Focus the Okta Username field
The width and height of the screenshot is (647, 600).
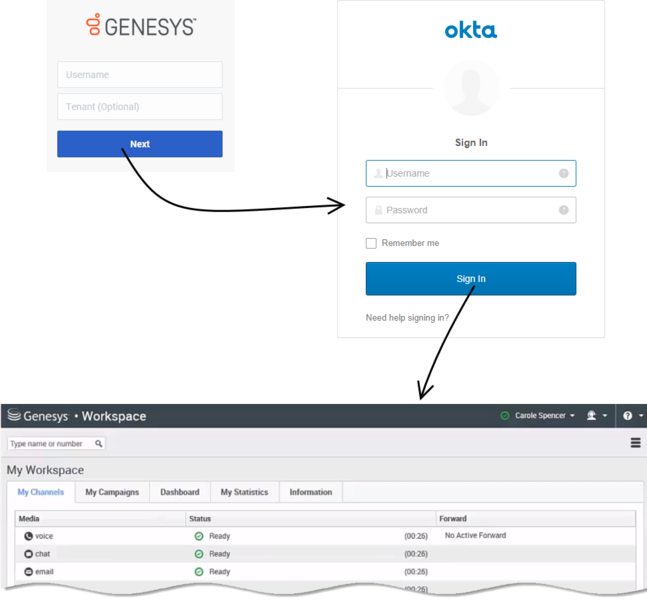click(x=471, y=173)
